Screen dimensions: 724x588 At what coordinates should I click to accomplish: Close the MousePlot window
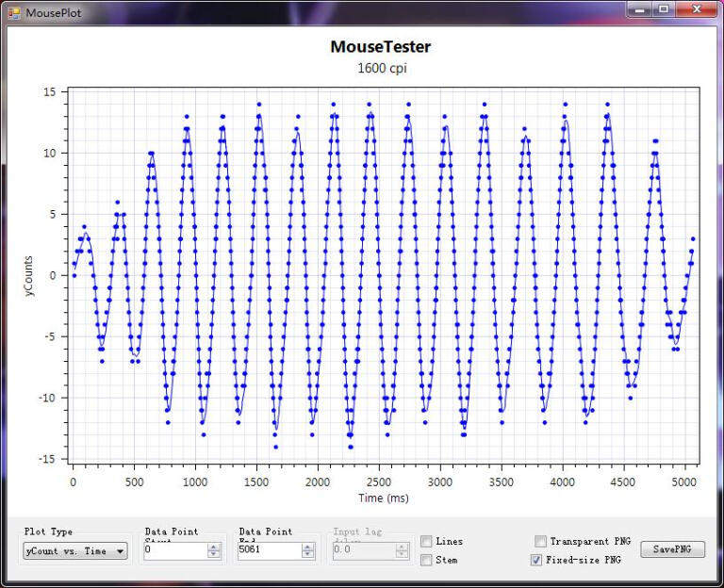tap(697, 9)
